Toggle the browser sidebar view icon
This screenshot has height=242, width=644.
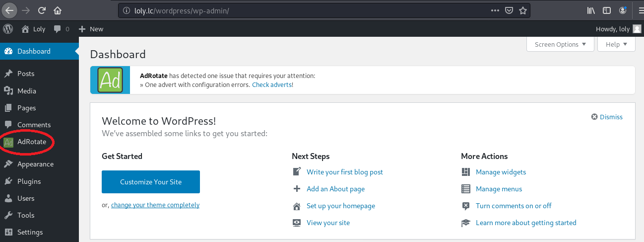point(606,10)
